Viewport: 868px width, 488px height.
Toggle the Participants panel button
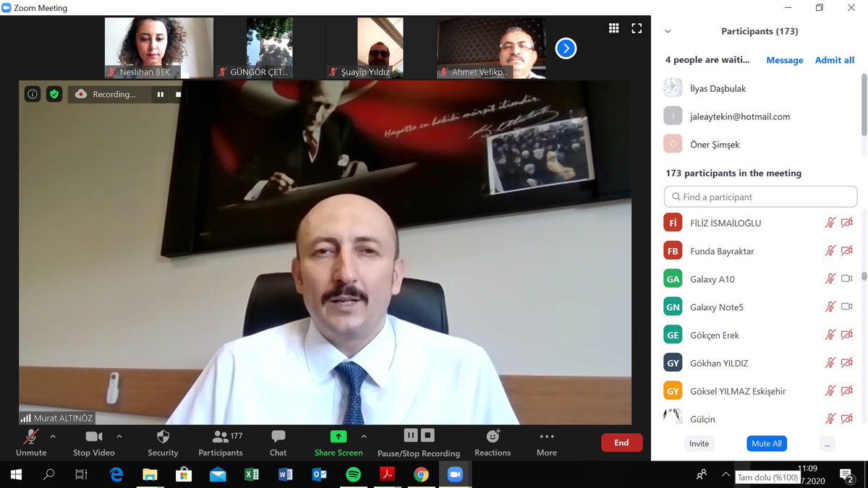221,442
